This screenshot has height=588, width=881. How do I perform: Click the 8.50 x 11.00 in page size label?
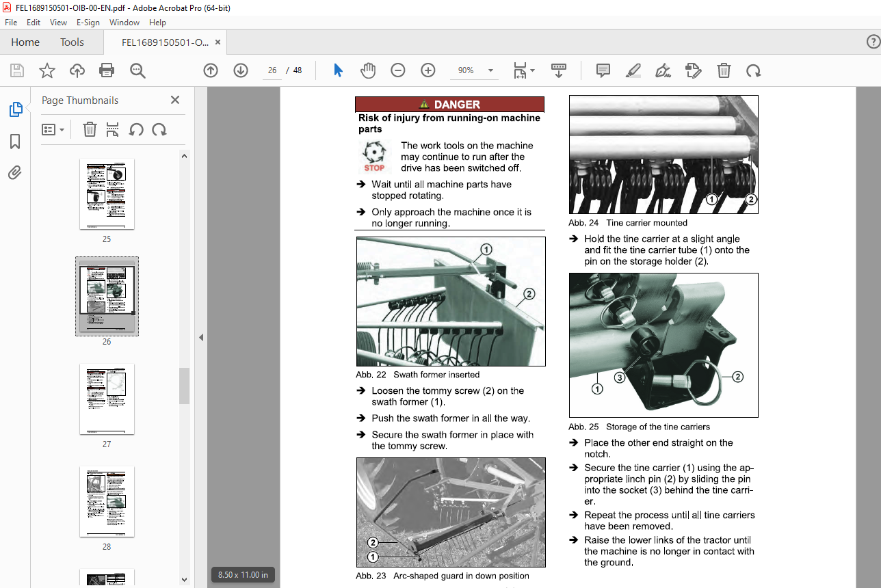click(x=243, y=575)
